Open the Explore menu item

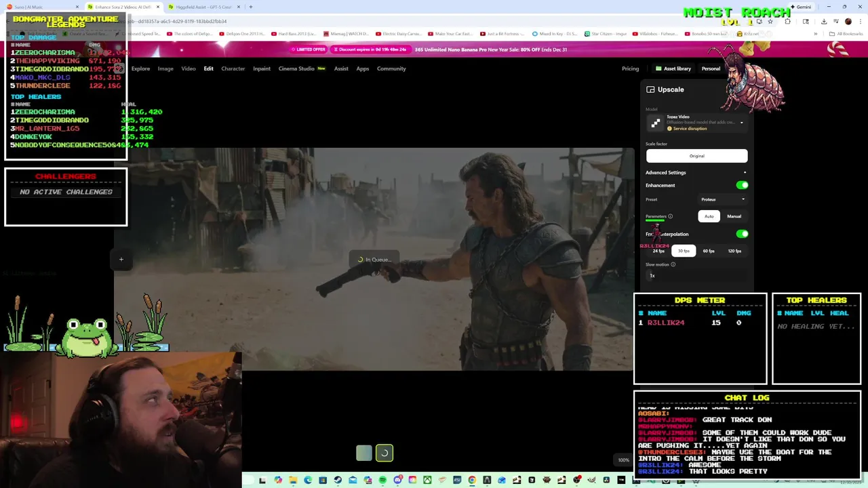pos(140,68)
